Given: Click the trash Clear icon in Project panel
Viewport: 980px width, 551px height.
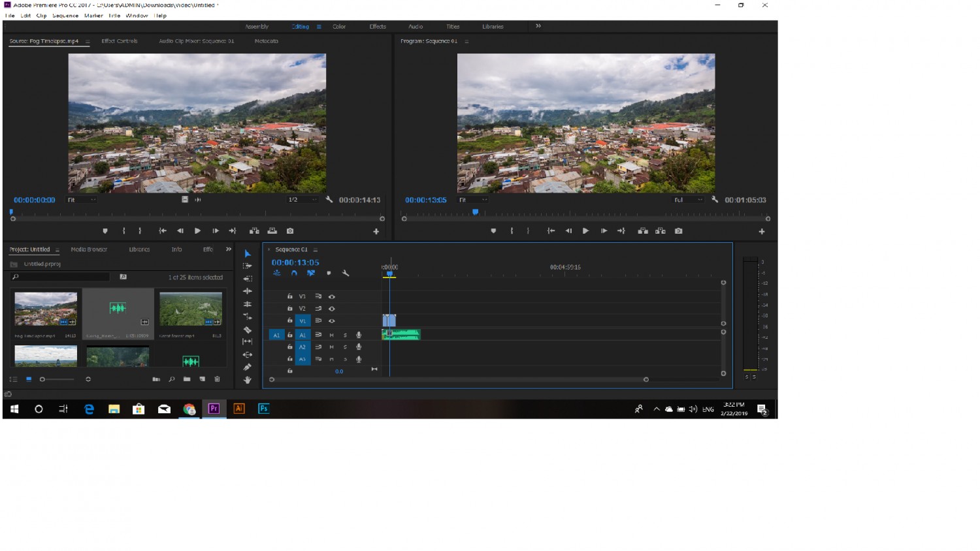Looking at the screenshot, I should coord(218,379).
